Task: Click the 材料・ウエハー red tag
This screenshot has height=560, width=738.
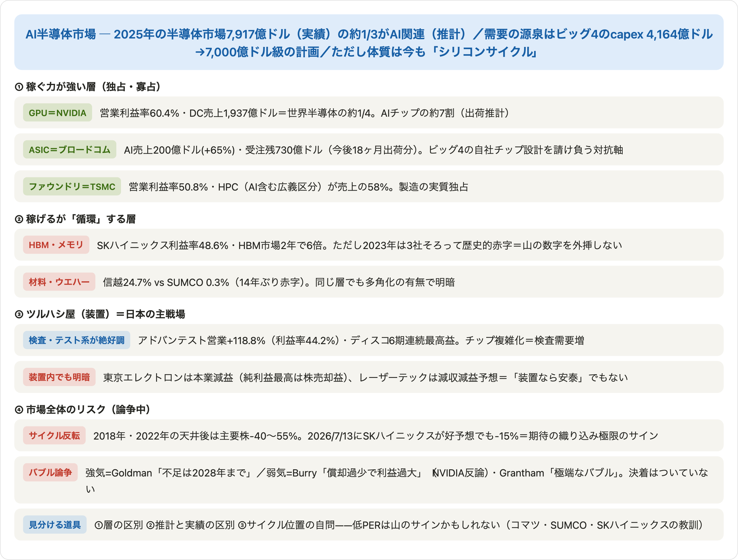Action: (59, 282)
